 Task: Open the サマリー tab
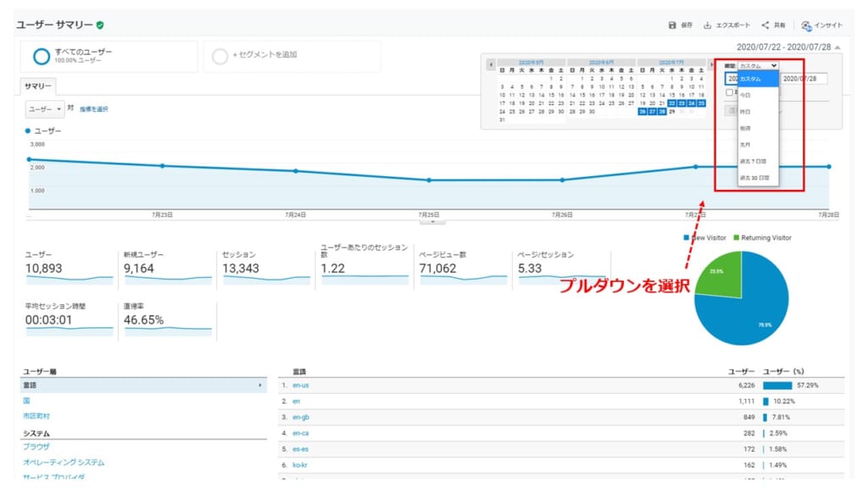click(x=37, y=86)
